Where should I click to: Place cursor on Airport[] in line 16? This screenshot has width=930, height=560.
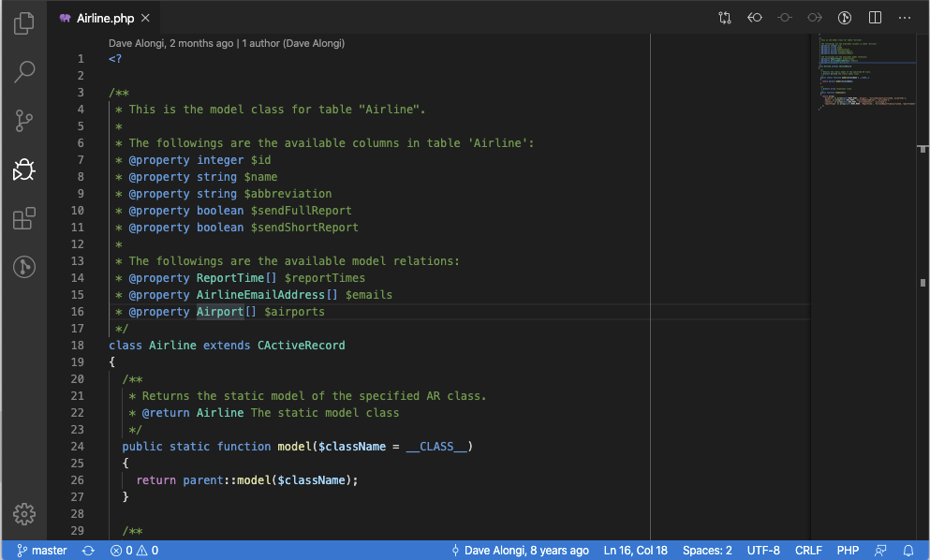coord(227,312)
